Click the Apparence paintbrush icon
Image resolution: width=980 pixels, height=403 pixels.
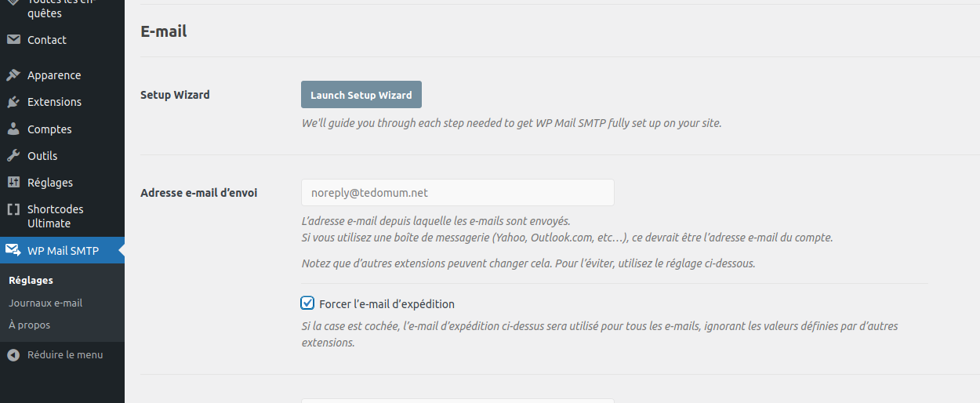pos(13,75)
